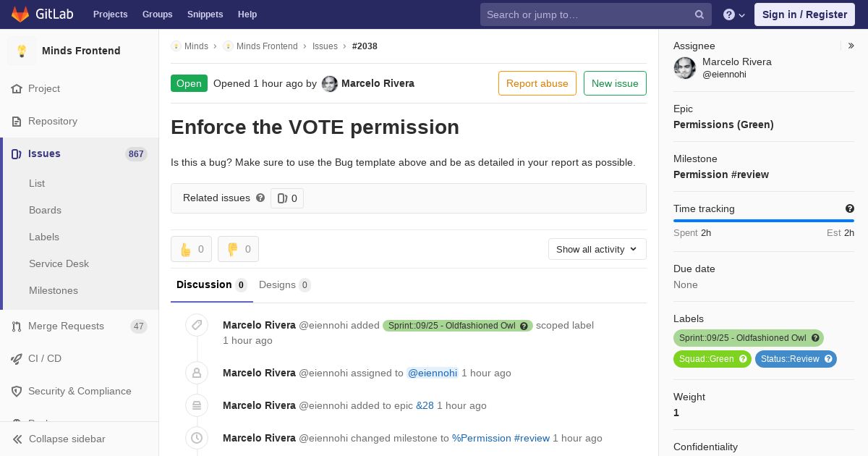This screenshot has height=456, width=868.
Task: Click the Repository file icon
Action: 17,121
